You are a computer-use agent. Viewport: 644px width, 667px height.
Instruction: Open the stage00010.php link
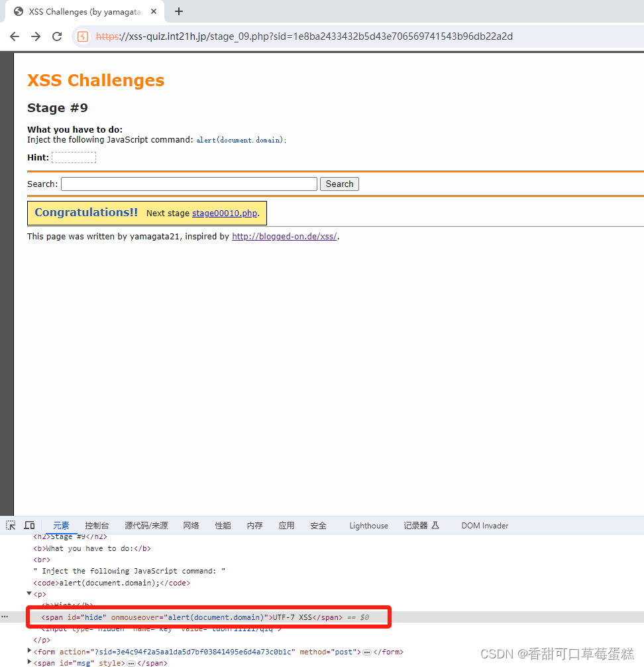(x=224, y=213)
